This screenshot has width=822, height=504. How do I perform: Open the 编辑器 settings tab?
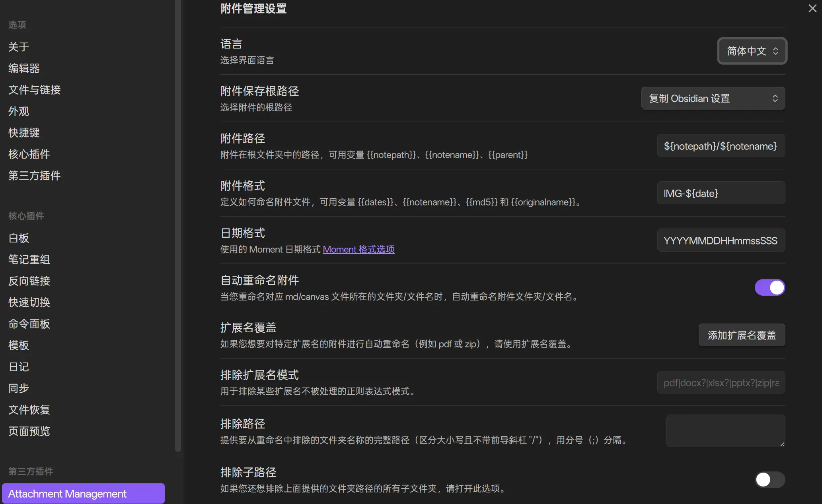(24, 68)
